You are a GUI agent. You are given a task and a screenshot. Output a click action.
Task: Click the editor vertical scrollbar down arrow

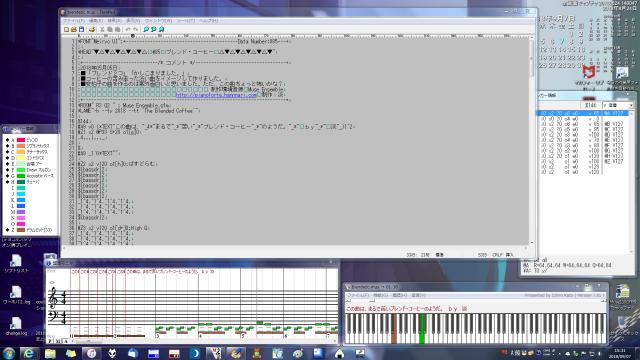click(531, 242)
